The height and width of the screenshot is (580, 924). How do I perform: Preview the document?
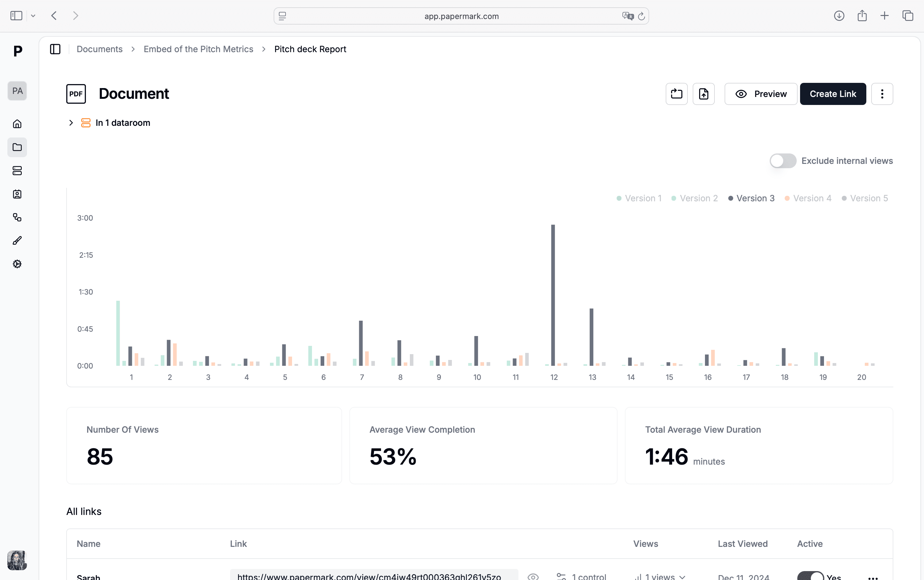point(761,94)
